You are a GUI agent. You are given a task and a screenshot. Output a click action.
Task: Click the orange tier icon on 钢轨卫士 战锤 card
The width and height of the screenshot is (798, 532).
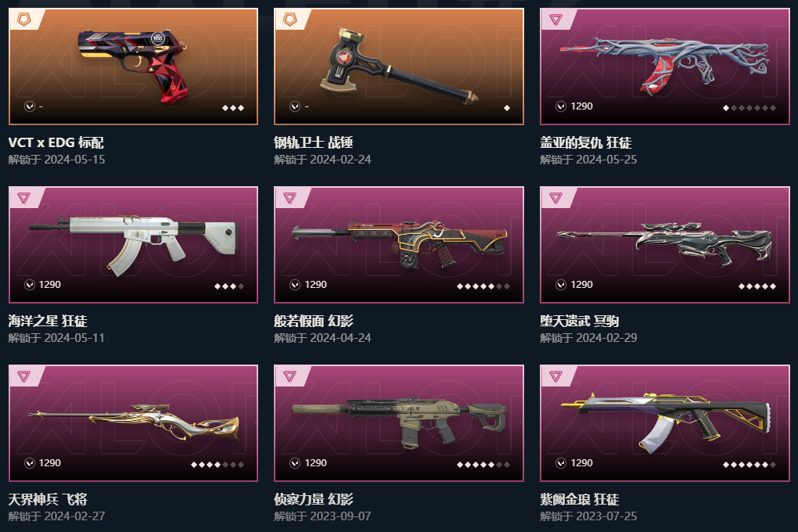click(289, 20)
